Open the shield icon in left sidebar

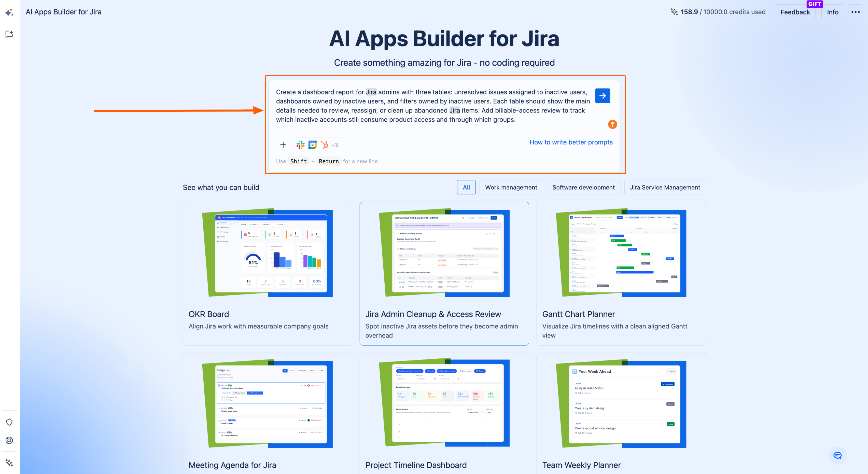click(9, 422)
